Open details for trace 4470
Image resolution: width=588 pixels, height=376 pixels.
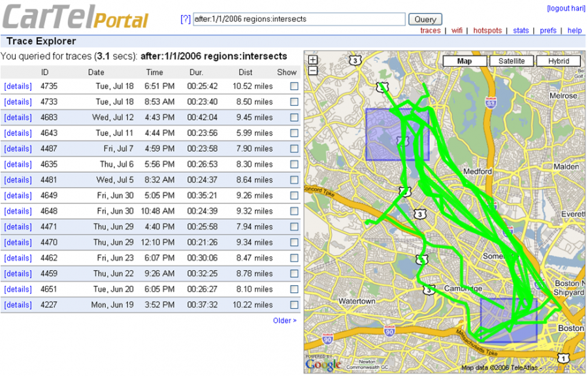point(18,243)
